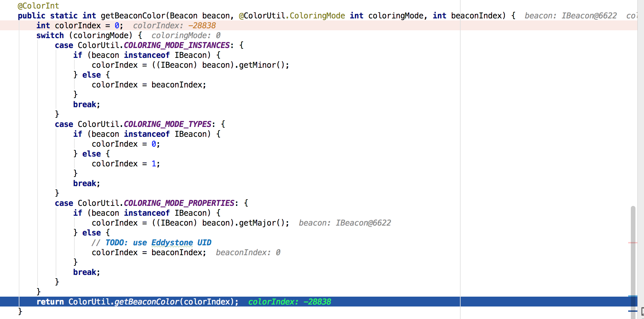644x319 pixels.
Task: Click the beaconIndex: 0 inline debug value
Action: [x=248, y=252]
